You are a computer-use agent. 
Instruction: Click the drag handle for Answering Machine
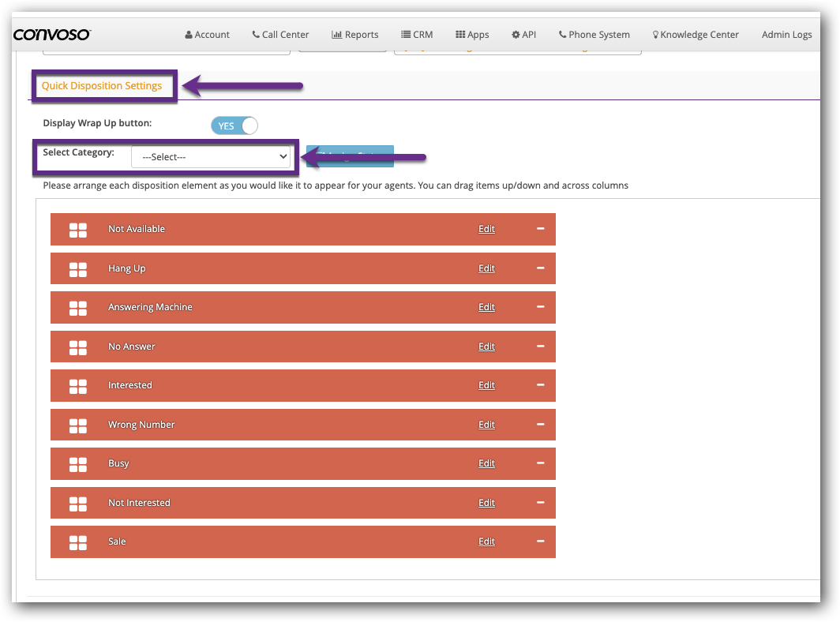pos(77,308)
